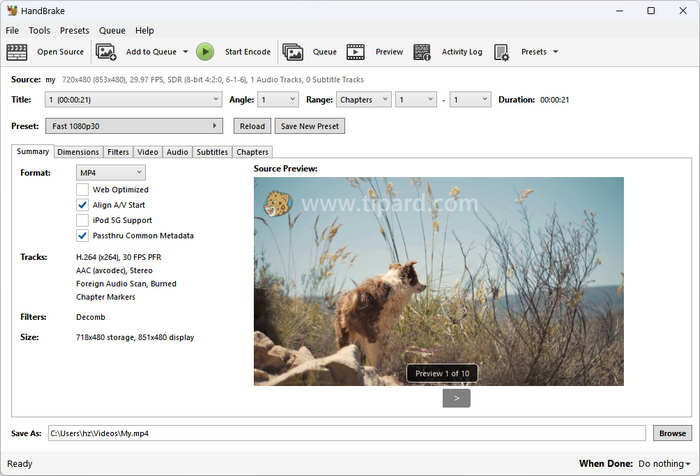The image size is (700, 476).
Task: Open the starting chapter dropdown
Action: pos(416,100)
